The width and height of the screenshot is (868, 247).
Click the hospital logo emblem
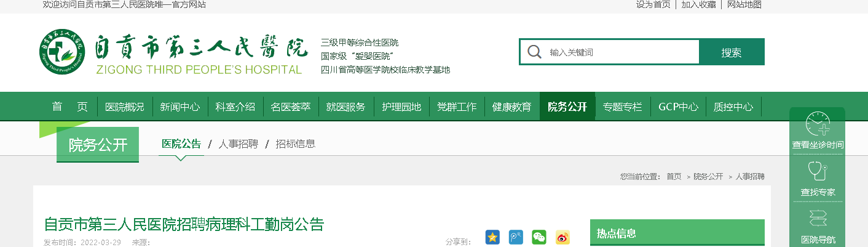(62, 51)
